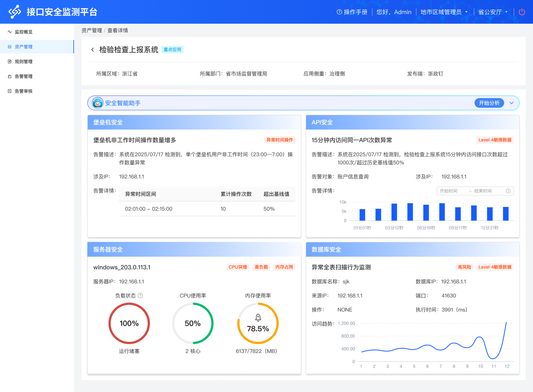The height and width of the screenshot is (392, 533).
Task: Click the 账户信息查询 alert object value
Action: [353, 177]
